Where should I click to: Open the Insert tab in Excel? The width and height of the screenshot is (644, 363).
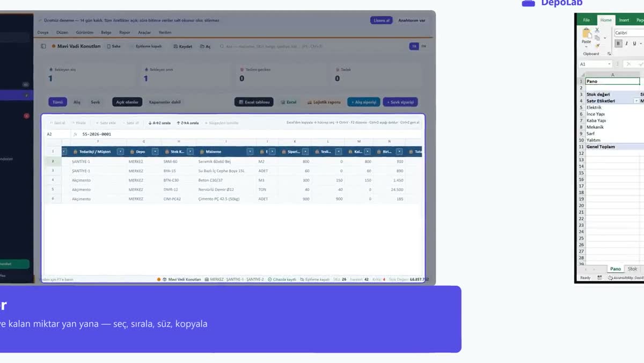(x=624, y=20)
